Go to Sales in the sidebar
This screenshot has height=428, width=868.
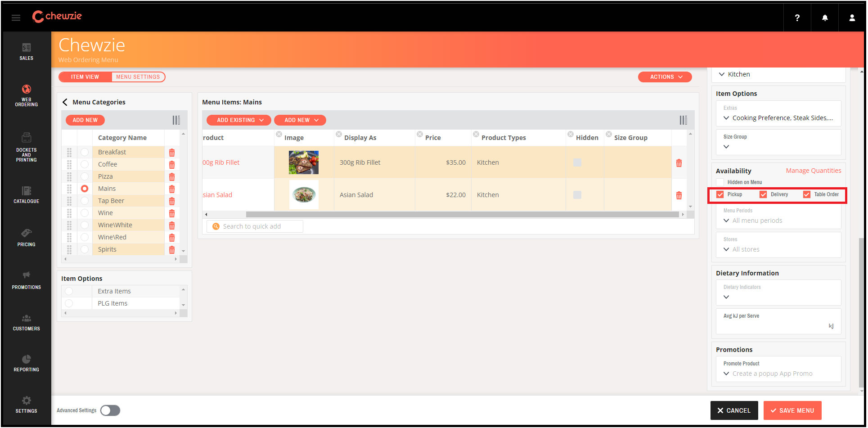pyautogui.click(x=27, y=52)
